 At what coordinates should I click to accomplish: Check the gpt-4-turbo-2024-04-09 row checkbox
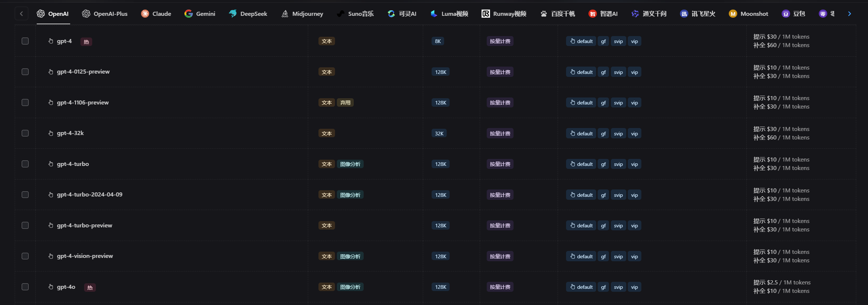(25, 195)
